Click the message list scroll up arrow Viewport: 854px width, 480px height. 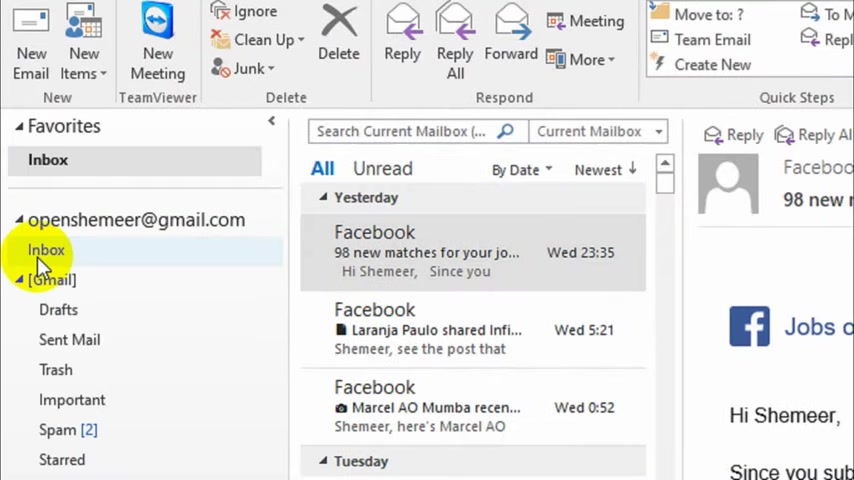[x=665, y=163]
